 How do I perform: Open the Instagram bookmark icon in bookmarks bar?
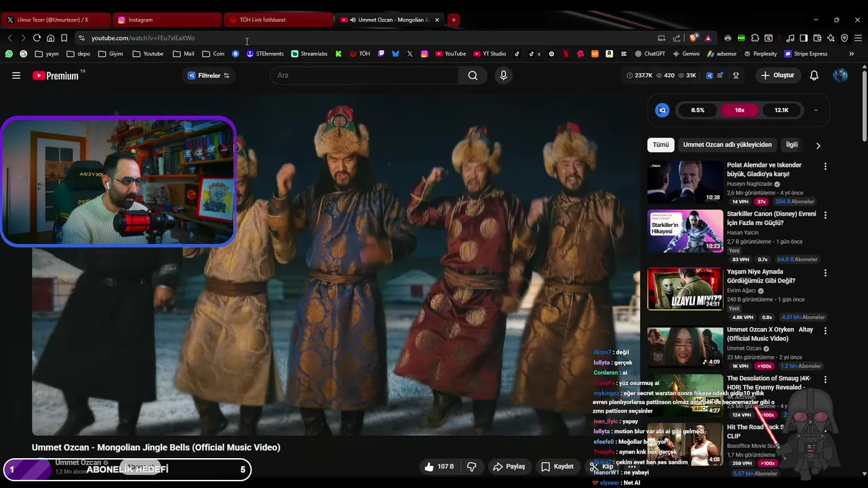pos(425,54)
